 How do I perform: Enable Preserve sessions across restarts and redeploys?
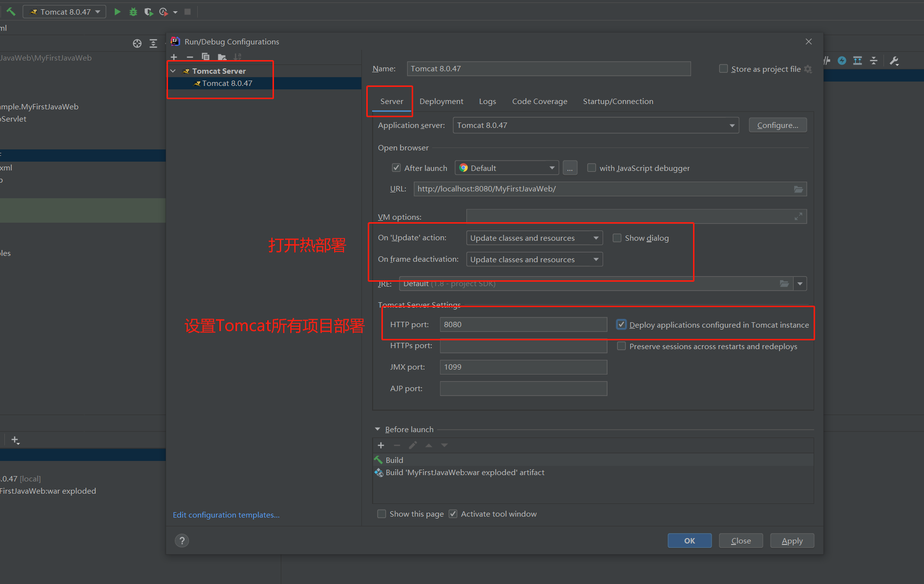(x=621, y=346)
